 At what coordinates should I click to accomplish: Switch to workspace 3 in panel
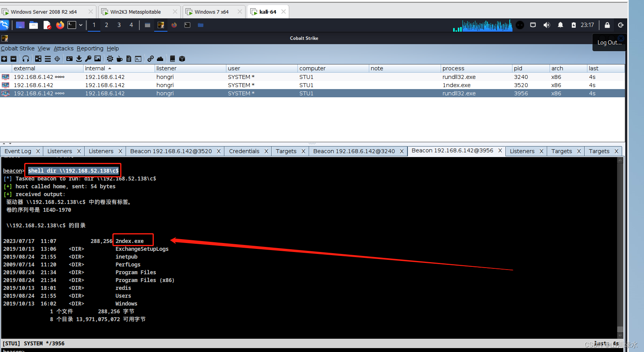point(119,25)
